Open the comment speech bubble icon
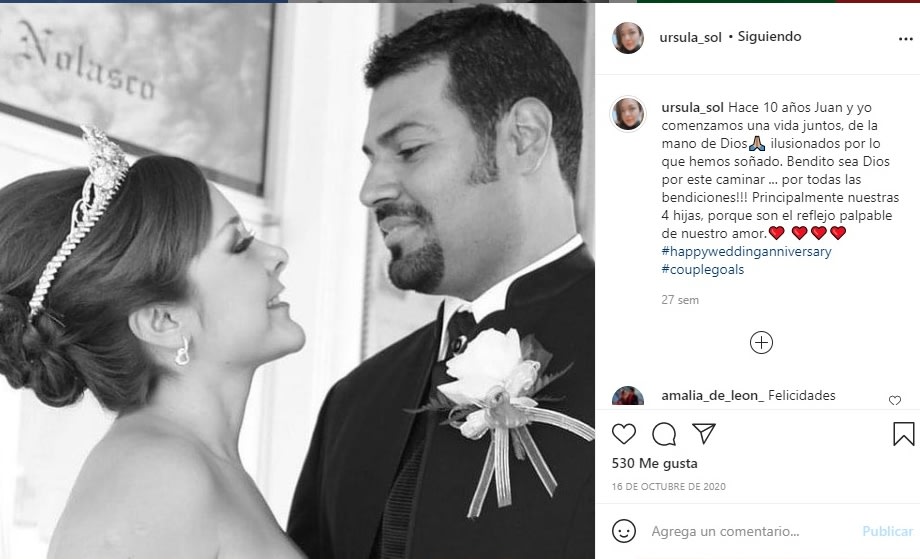 (x=664, y=434)
